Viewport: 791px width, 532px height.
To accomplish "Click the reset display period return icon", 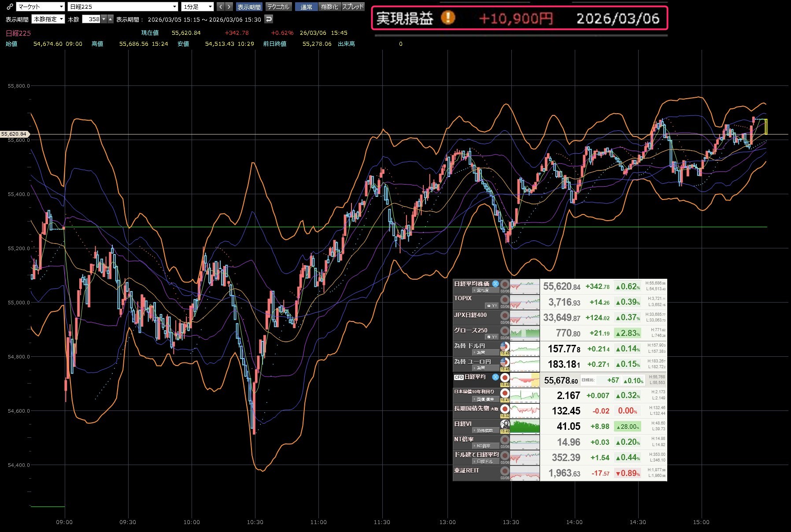I will [x=269, y=19].
